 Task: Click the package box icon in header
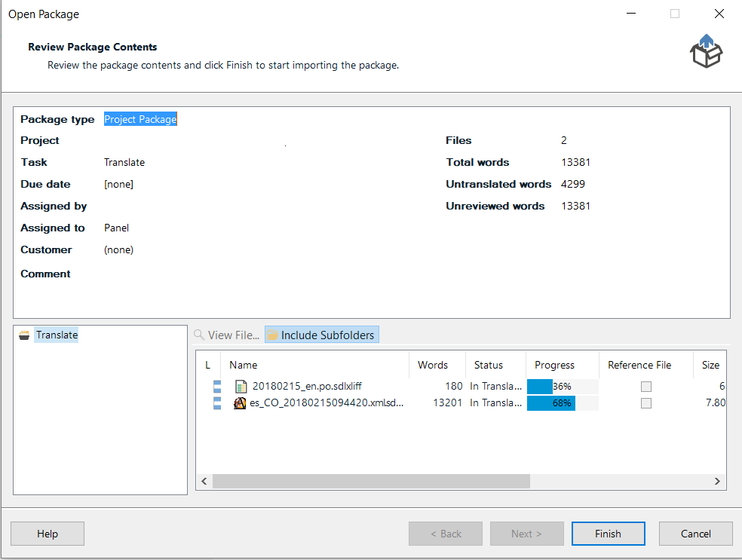pos(706,51)
